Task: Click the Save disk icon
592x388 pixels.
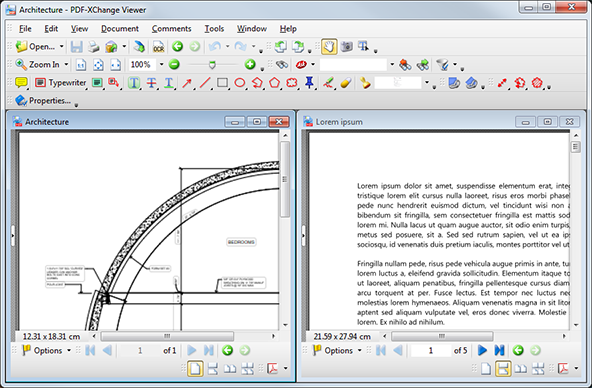Action: point(77,46)
